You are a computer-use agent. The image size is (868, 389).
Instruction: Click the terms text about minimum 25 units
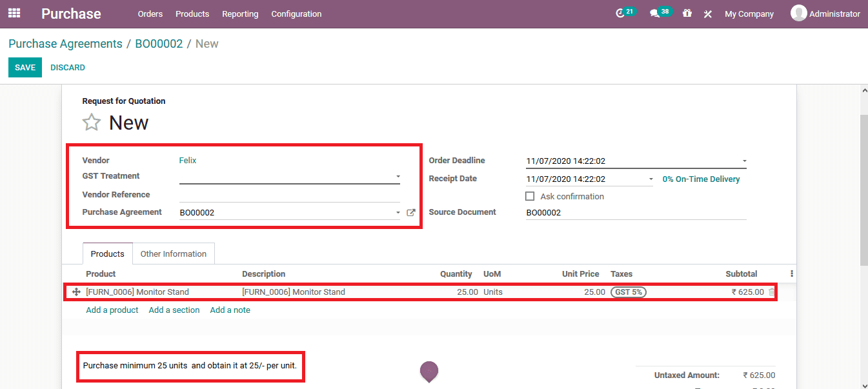190,365
